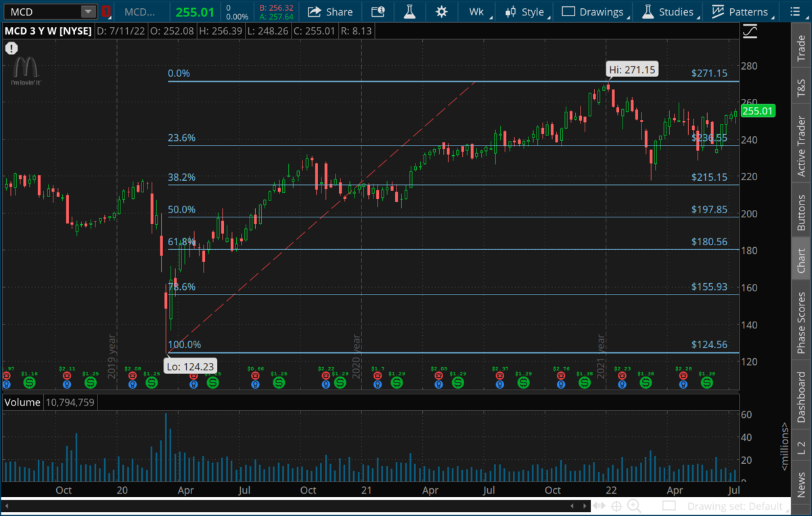Open chart settings gear icon
812x516 pixels.
[441, 12]
